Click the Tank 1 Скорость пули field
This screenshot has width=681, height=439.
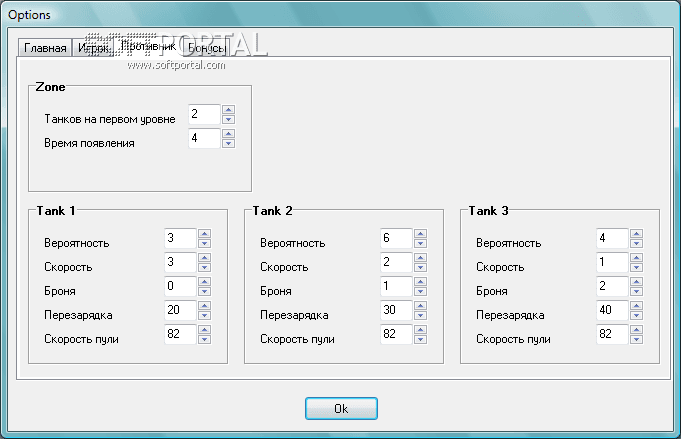180,334
